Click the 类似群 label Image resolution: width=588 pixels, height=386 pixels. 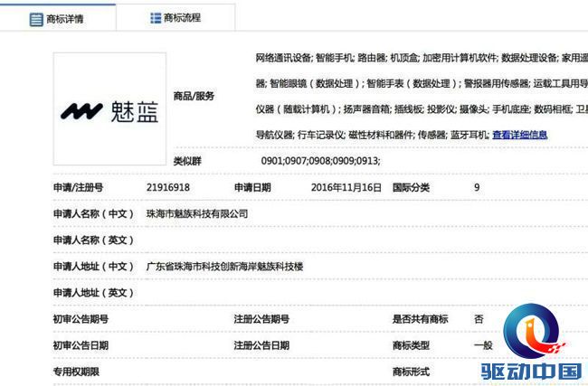187,161
